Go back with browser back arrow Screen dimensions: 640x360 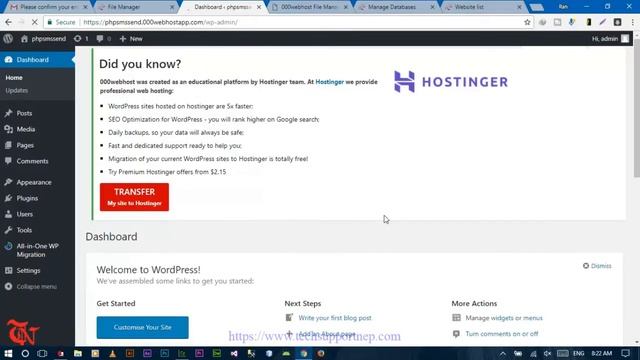(8, 22)
